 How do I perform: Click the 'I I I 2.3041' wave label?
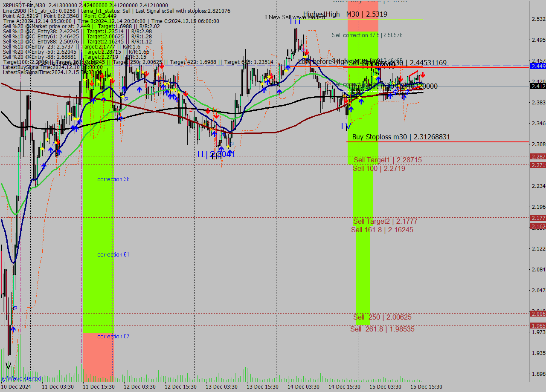216,154
